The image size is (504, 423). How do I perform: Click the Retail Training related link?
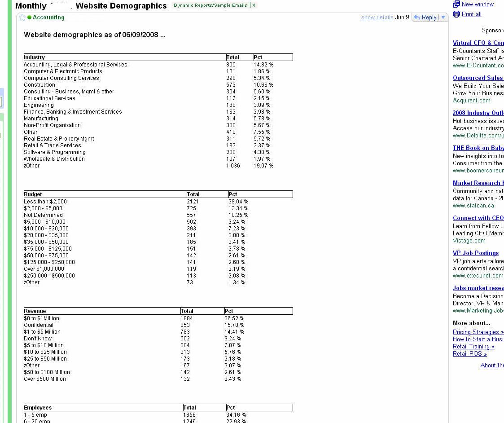(x=473, y=347)
